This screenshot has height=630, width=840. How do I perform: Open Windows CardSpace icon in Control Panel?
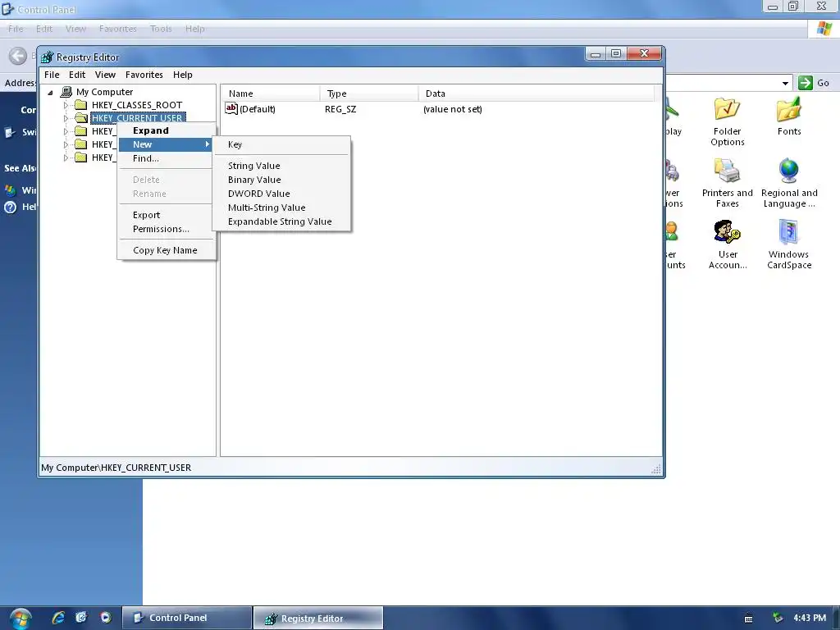tap(788, 244)
